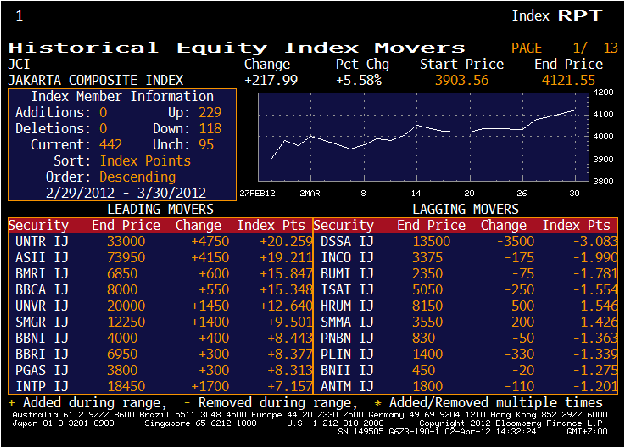The height and width of the screenshot is (447, 624).
Task: Click the LAGGING MOVERS section title
Action: point(465,209)
